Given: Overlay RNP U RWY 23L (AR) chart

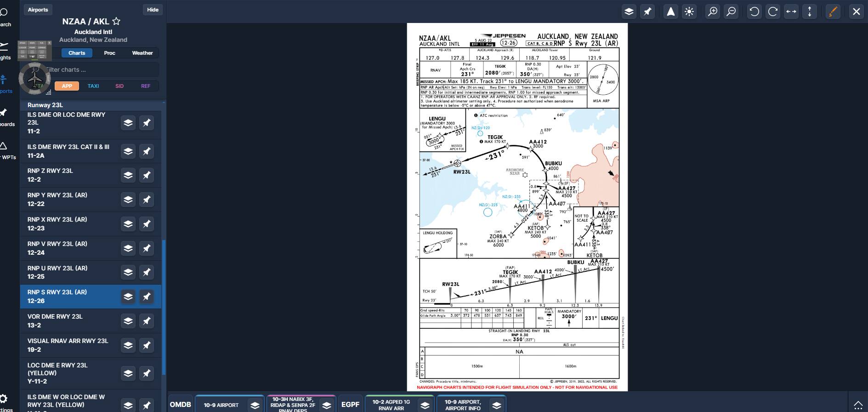Looking at the screenshot, I should point(128,272).
